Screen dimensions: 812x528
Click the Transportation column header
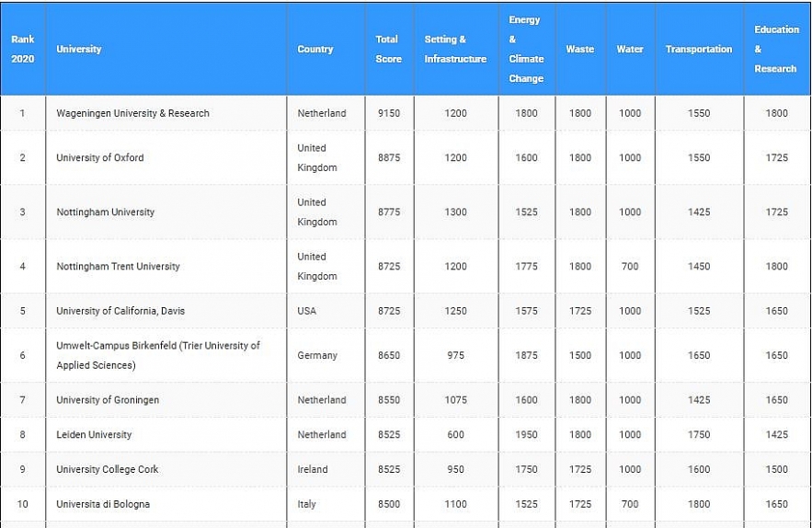click(699, 50)
